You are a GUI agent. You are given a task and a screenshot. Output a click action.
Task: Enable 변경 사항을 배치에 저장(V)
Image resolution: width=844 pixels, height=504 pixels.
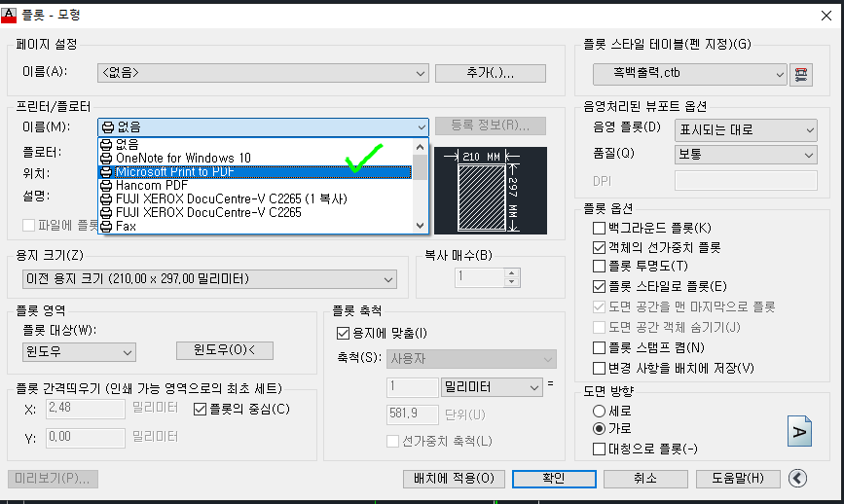coord(599,369)
